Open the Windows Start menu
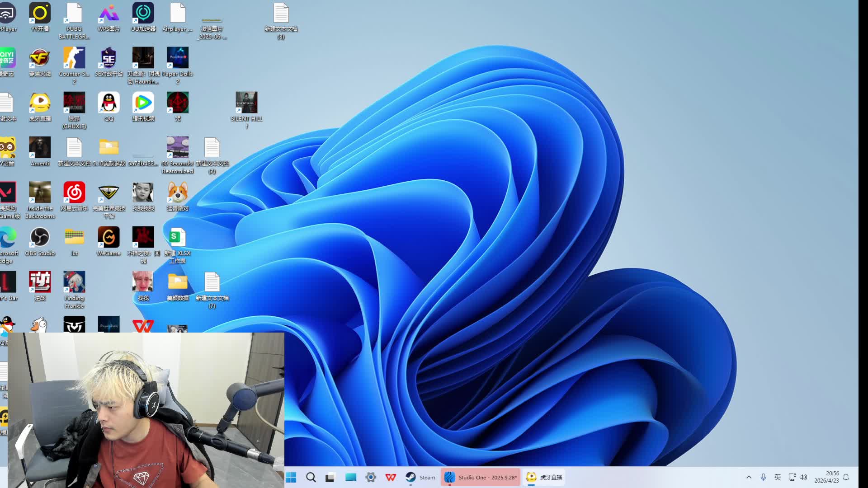This screenshot has height=488, width=868. pyautogui.click(x=291, y=477)
